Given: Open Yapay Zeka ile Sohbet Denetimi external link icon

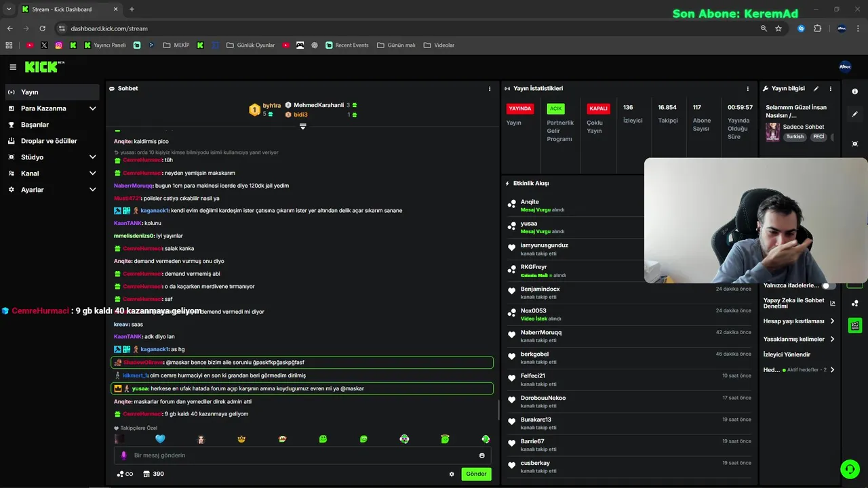Looking at the screenshot, I should (x=833, y=304).
